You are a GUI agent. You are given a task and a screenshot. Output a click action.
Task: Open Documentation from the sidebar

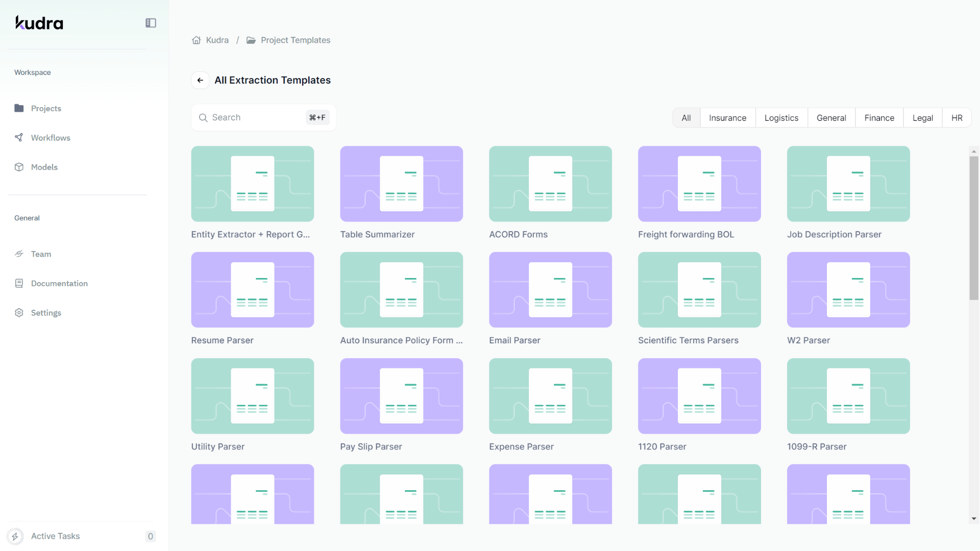pos(59,283)
